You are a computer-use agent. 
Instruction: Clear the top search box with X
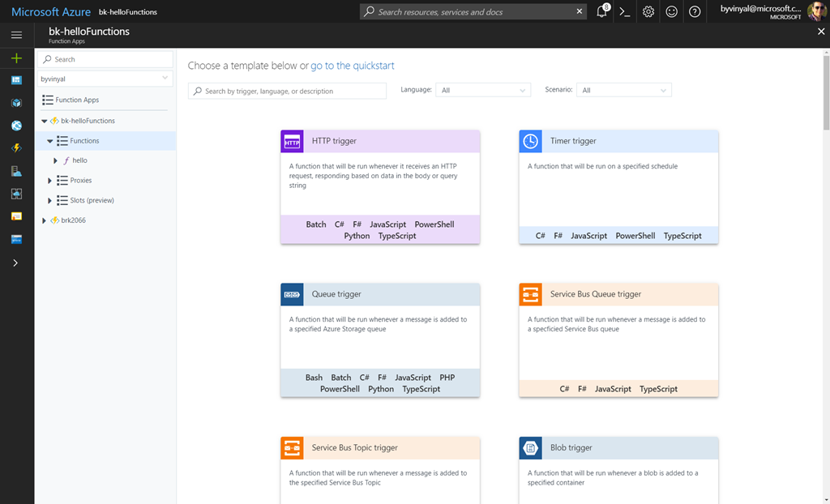[579, 11]
